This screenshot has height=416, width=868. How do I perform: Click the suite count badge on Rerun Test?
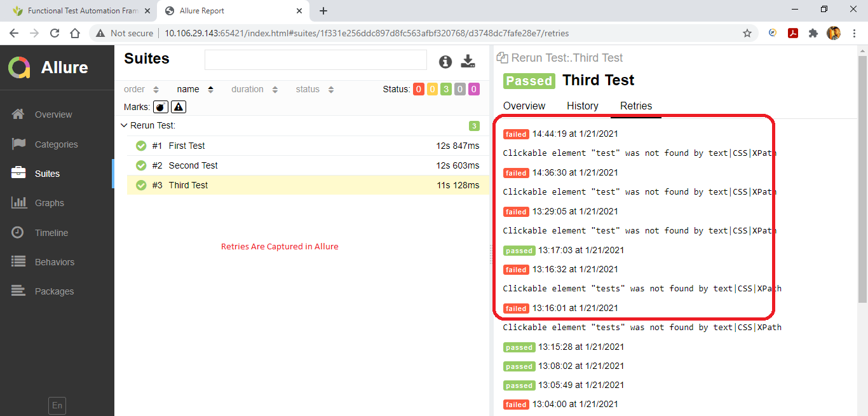(474, 126)
